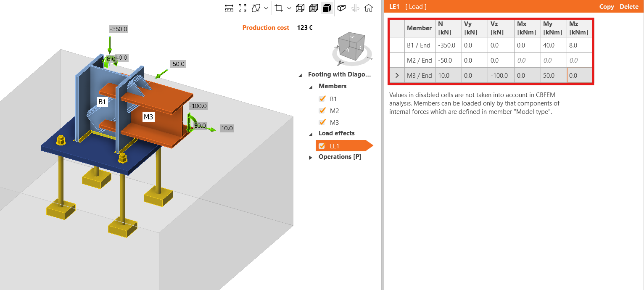644x290 pixels.
Task: Activate the dimension measuring ruler tool
Action: tap(229, 8)
